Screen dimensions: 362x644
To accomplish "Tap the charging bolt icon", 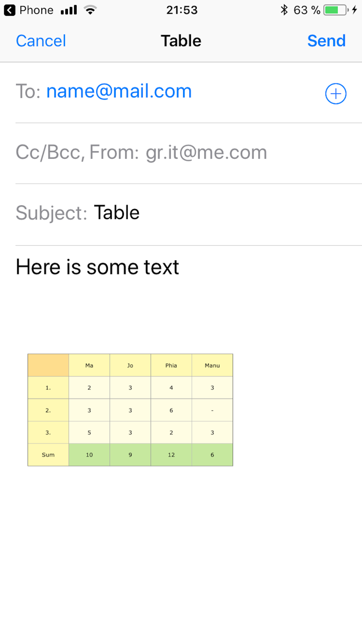I will 354,10.
